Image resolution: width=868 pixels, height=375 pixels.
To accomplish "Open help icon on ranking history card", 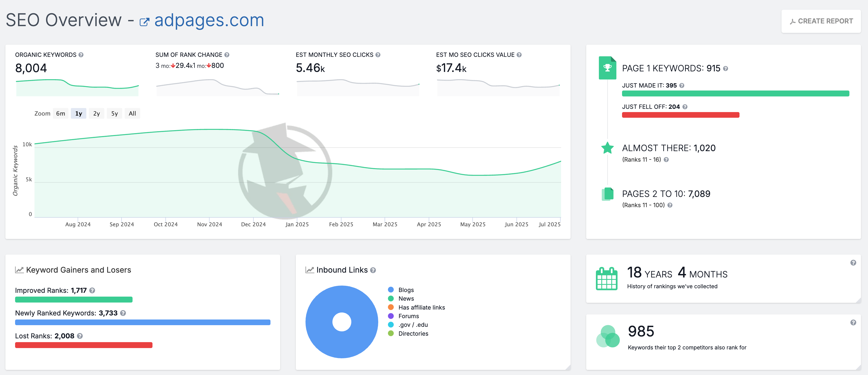I will click(x=853, y=263).
